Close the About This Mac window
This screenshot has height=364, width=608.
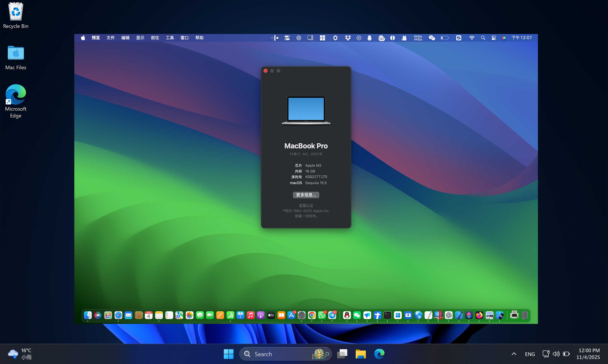pyautogui.click(x=266, y=71)
